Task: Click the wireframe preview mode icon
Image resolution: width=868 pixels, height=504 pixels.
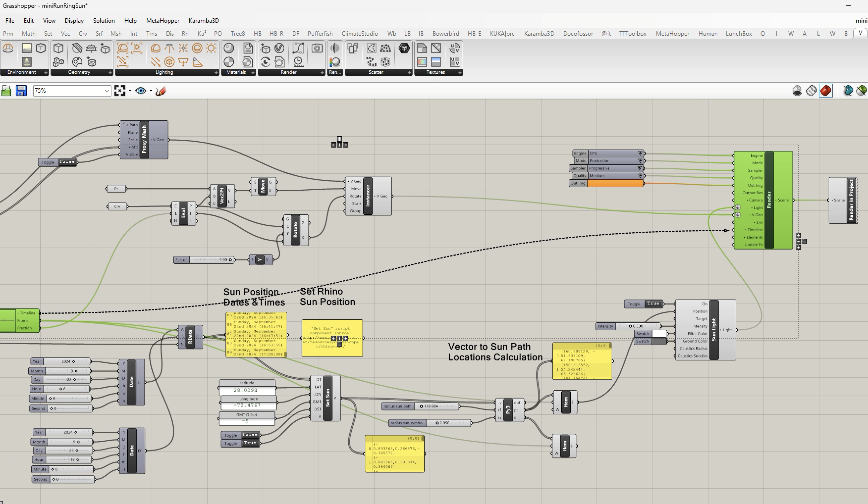Action: (811, 91)
